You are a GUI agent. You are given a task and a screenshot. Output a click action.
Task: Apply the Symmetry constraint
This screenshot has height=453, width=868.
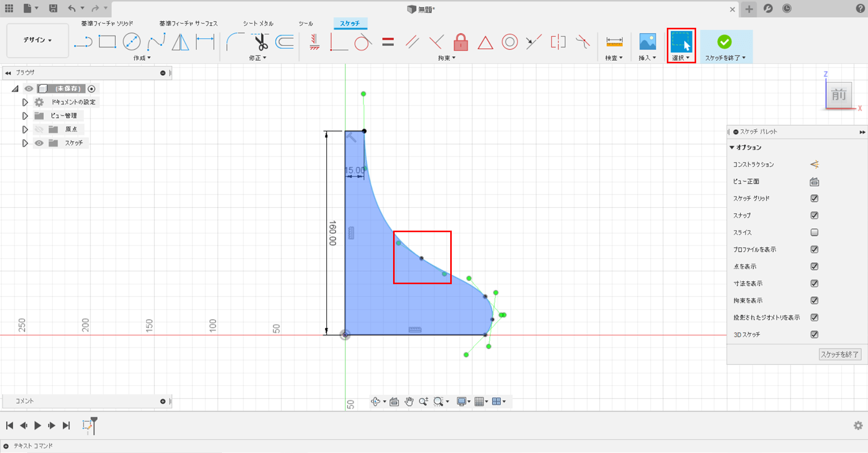point(558,42)
